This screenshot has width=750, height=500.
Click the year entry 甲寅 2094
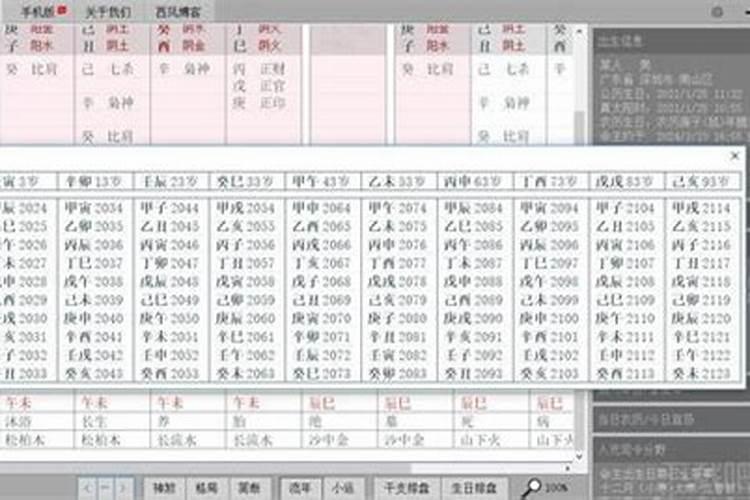[550, 208]
